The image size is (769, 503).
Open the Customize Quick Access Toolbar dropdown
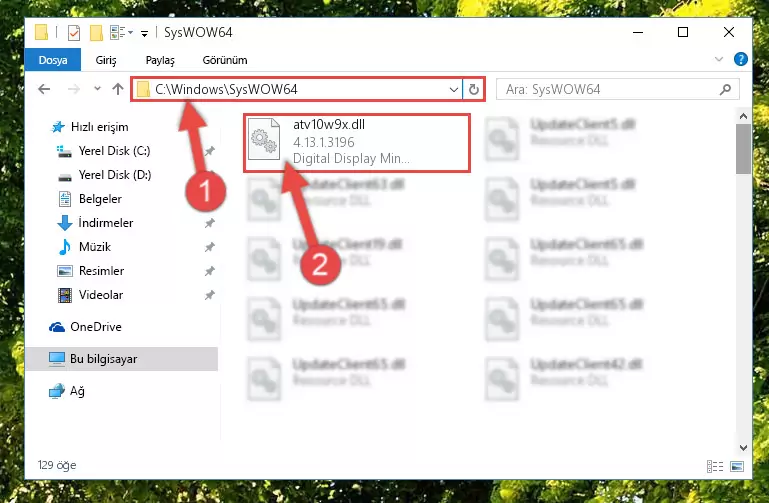[x=144, y=33]
